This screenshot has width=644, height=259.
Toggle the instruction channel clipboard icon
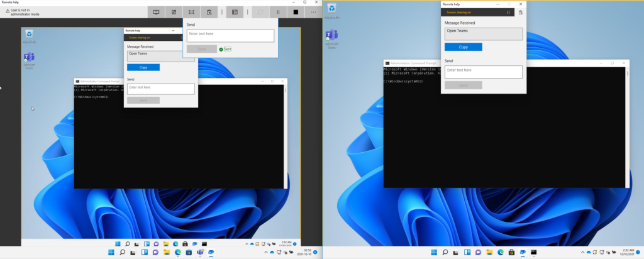(x=209, y=12)
